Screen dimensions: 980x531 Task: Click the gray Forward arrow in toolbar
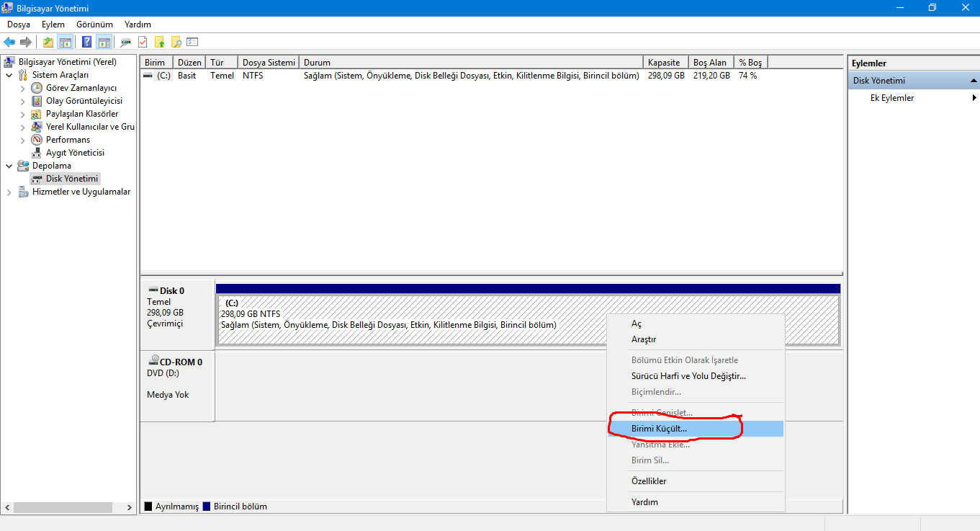[x=26, y=42]
